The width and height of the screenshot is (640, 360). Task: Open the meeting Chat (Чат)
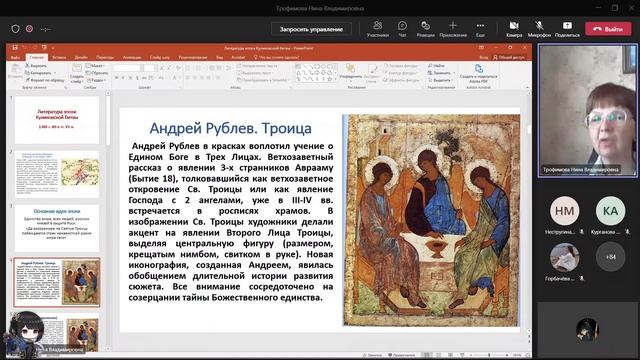(402, 29)
